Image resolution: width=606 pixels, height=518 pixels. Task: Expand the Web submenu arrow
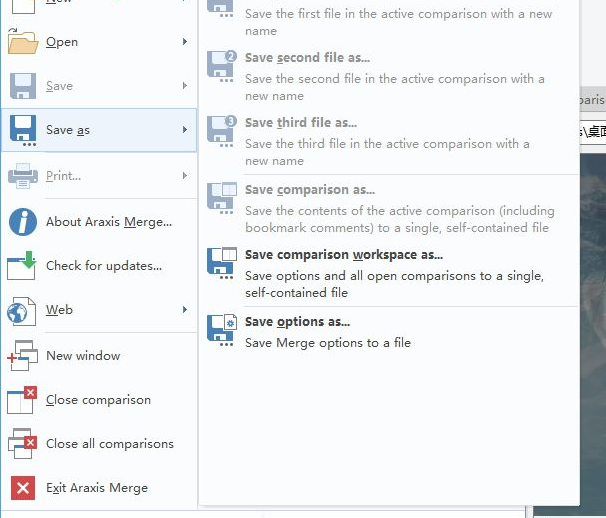(x=185, y=310)
